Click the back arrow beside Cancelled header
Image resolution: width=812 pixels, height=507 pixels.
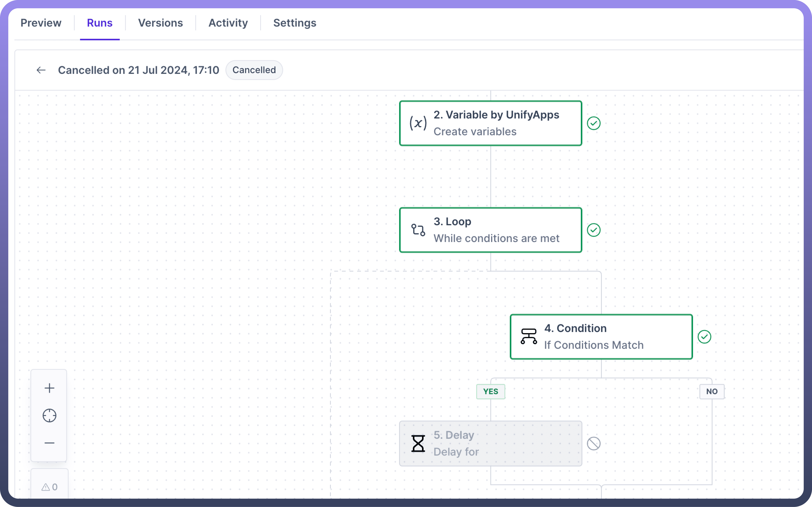click(x=41, y=70)
